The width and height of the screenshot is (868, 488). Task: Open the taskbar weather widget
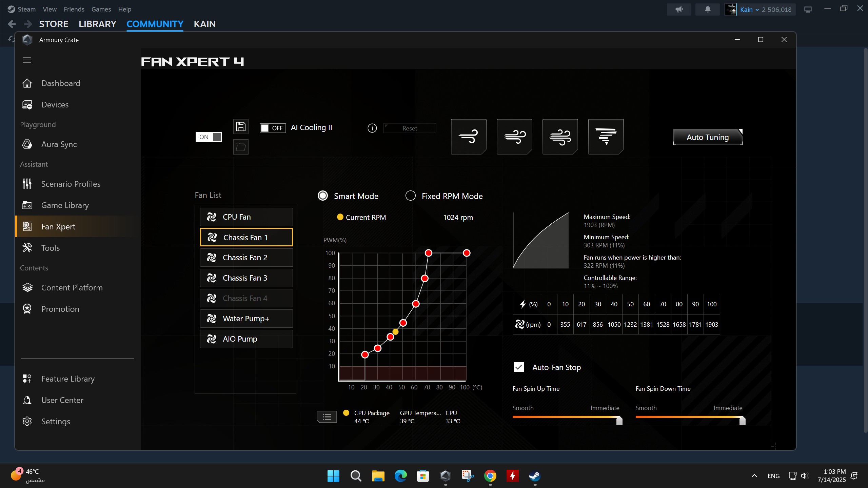click(28, 476)
